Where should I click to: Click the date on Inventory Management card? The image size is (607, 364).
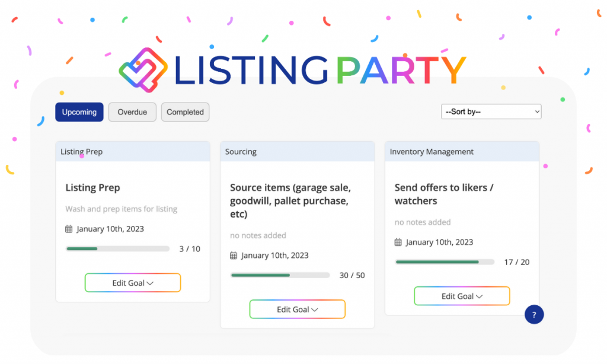click(439, 242)
